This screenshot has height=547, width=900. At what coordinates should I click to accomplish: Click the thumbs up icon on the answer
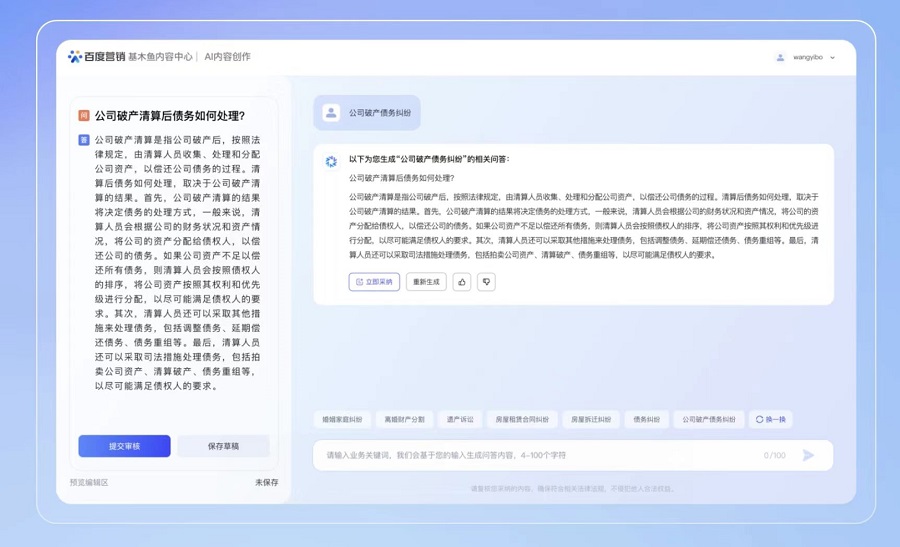(x=461, y=282)
